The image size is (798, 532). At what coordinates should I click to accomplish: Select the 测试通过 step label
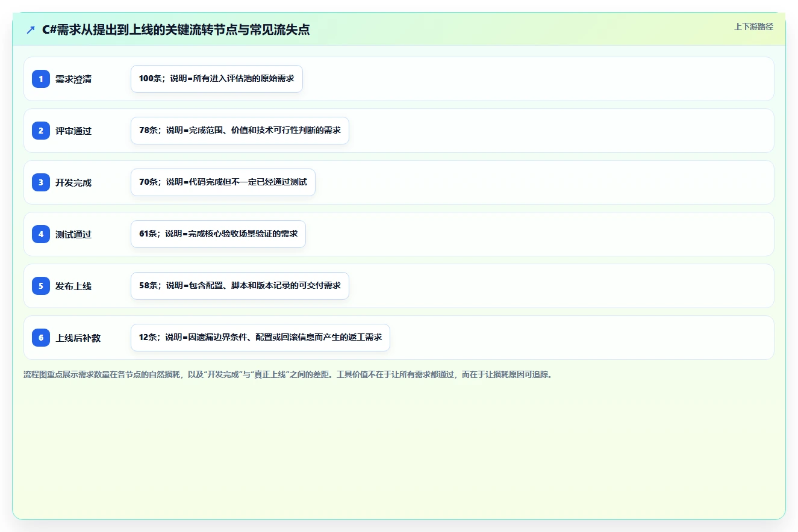[x=73, y=234]
